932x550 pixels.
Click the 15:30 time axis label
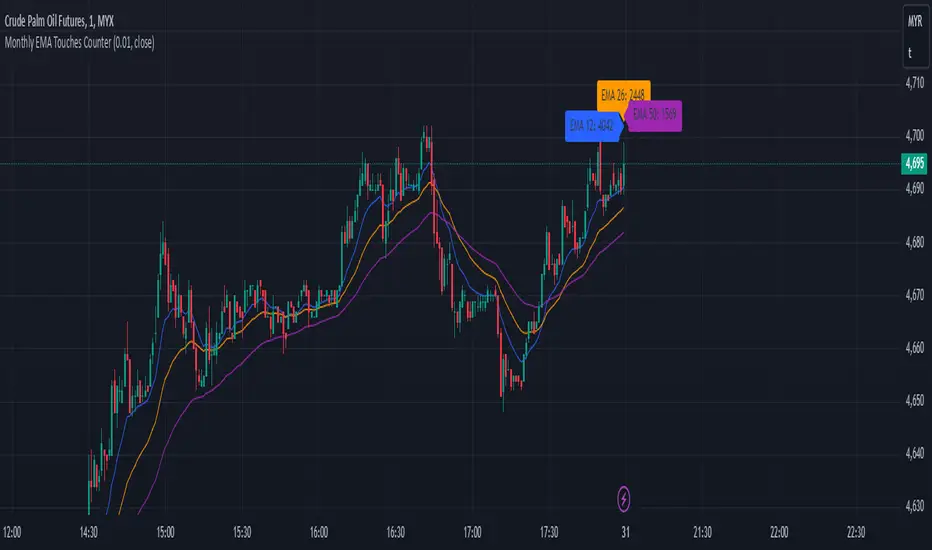[x=242, y=532]
